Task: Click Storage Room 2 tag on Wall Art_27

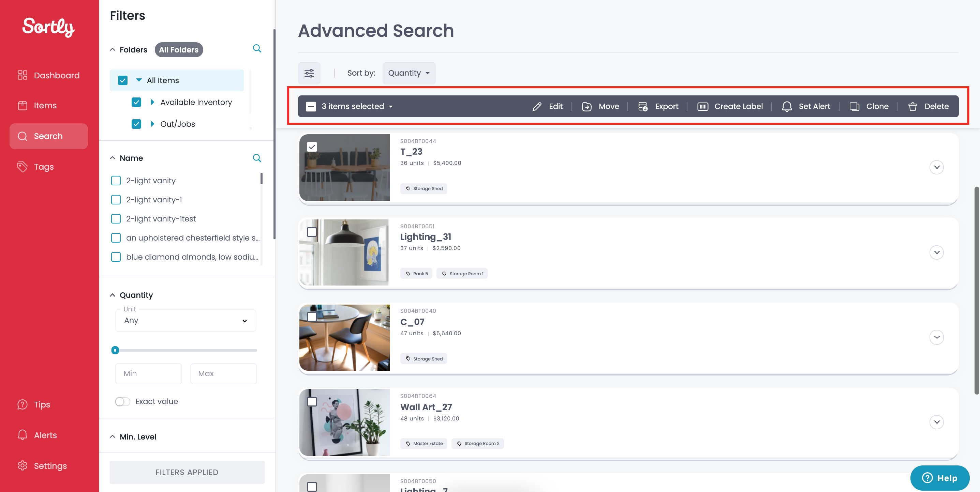Action: tap(478, 443)
